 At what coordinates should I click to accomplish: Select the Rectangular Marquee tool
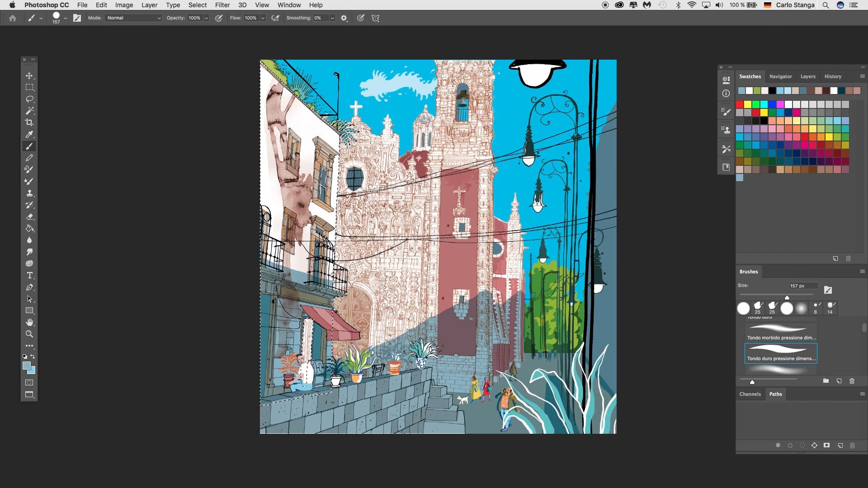click(x=29, y=87)
